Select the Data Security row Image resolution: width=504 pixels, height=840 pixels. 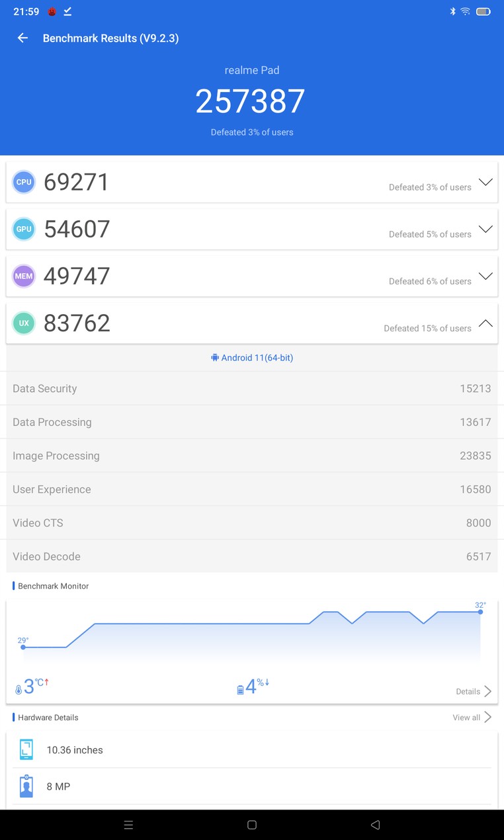pyautogui.click(x=252, y=388)
